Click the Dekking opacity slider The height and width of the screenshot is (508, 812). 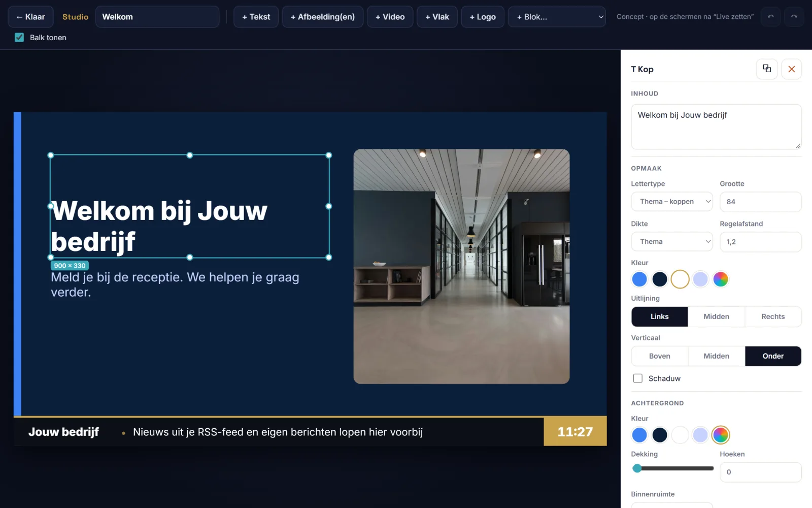pyautogui.click(x=672, y=468)
